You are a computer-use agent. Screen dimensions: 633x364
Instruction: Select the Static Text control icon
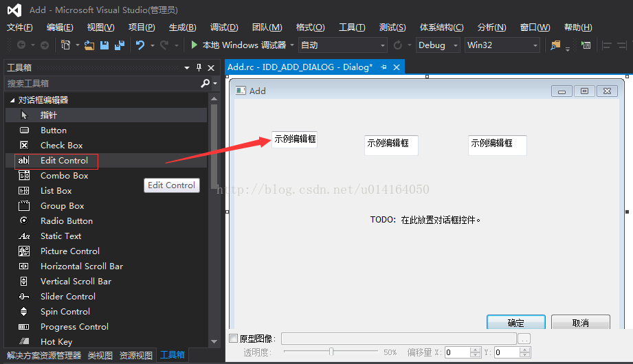click(24, 236)
